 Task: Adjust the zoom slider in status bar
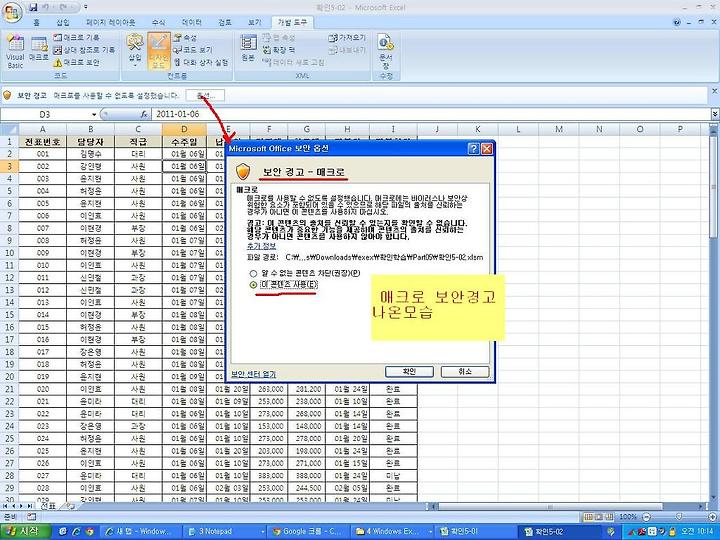(x=679, y=517)
